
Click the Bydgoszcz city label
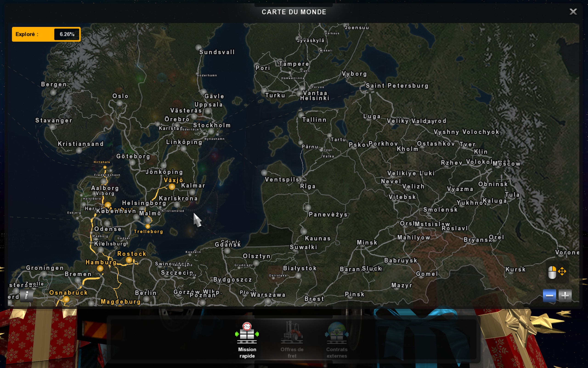point(232,280)
